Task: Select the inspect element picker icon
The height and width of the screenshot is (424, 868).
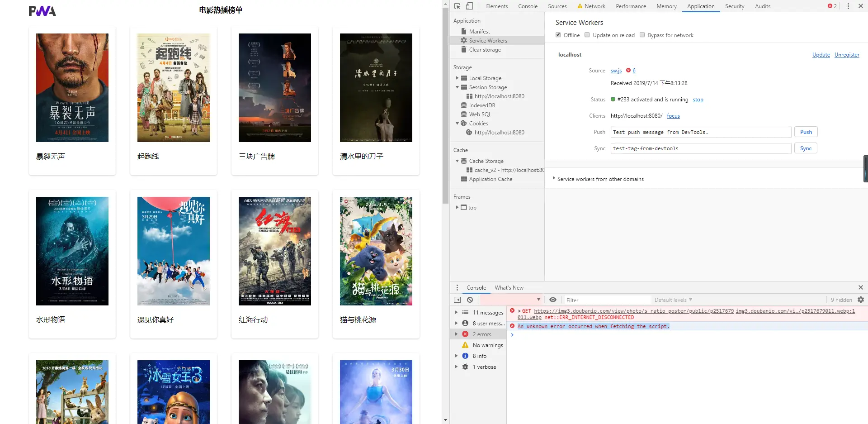Action: pos(457,6)
